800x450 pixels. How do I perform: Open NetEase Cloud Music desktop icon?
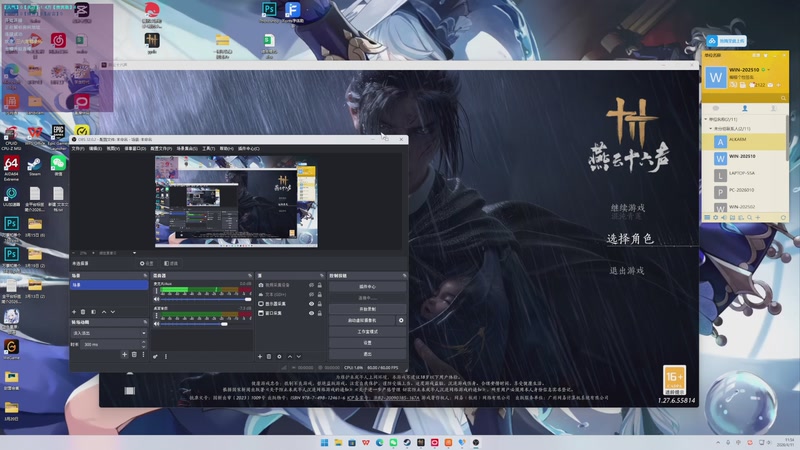coord(58,43)
